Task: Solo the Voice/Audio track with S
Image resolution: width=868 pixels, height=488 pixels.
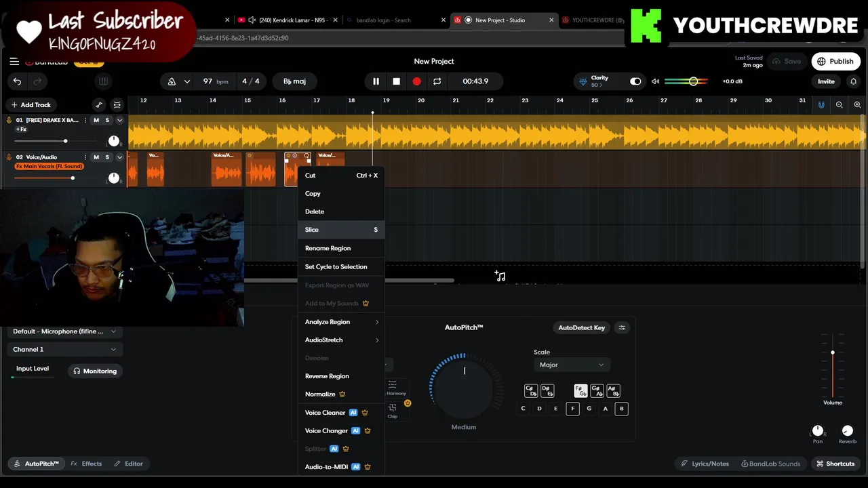Action: coord(107,157)
